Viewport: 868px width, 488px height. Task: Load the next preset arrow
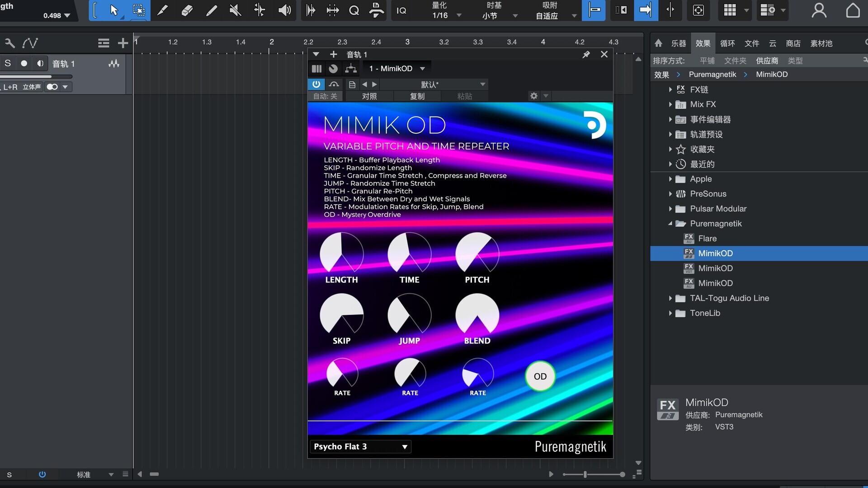[x=374, y=84]
